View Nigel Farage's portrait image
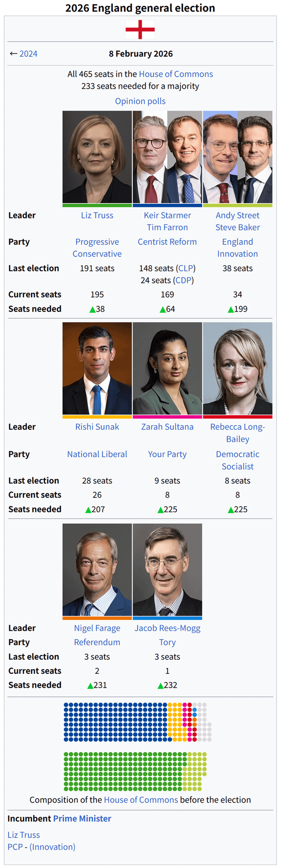Screen dimensions: 281x868 click(x=97, y=569)
